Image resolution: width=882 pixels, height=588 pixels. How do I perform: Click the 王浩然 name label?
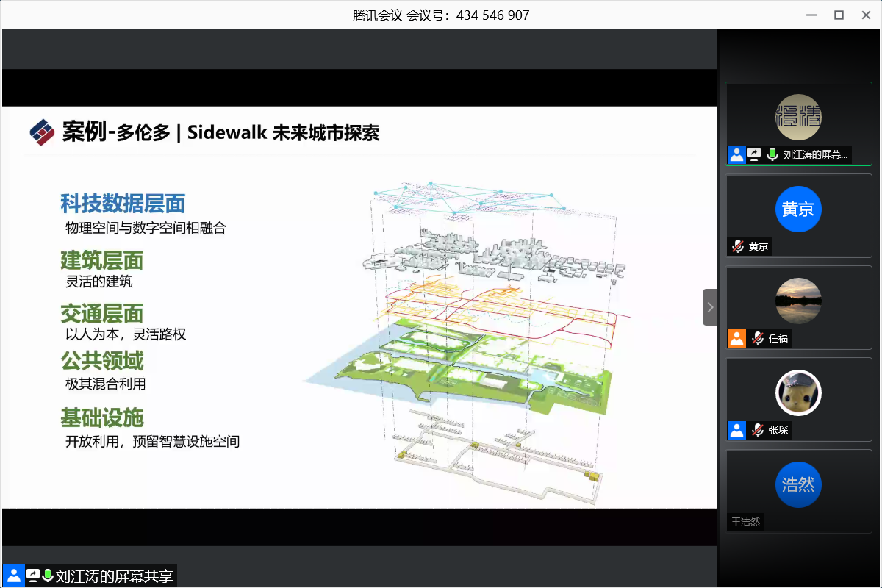pyautogui.click(x=745, y=522)
